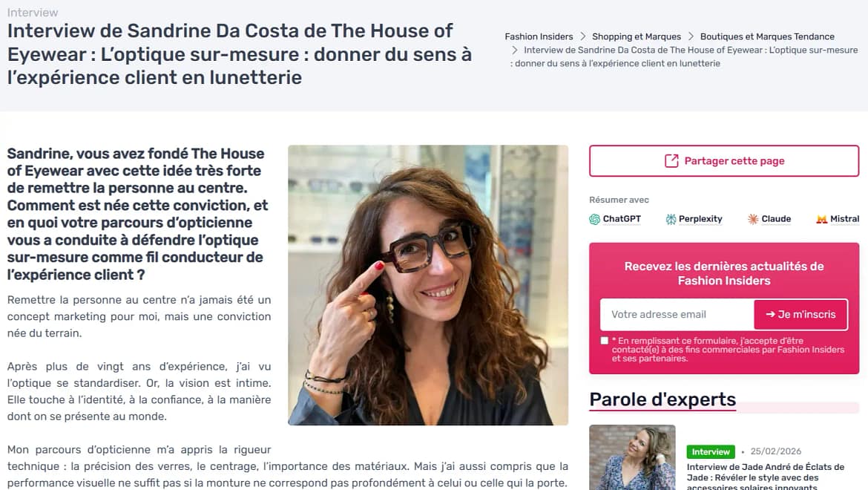Image resolution: width=868 pixels, height=490 pixels.
Task: Click the Partager cette page button
Action: (724, 161)
